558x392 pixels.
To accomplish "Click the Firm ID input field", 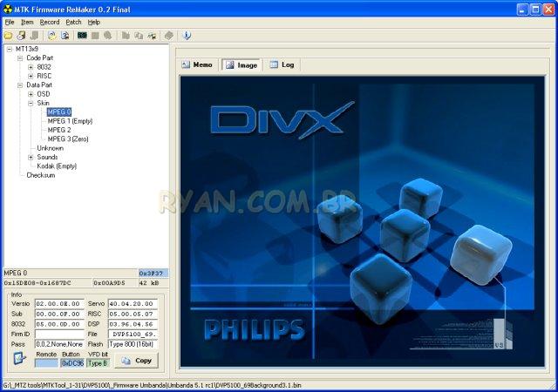I will point(59,334).
